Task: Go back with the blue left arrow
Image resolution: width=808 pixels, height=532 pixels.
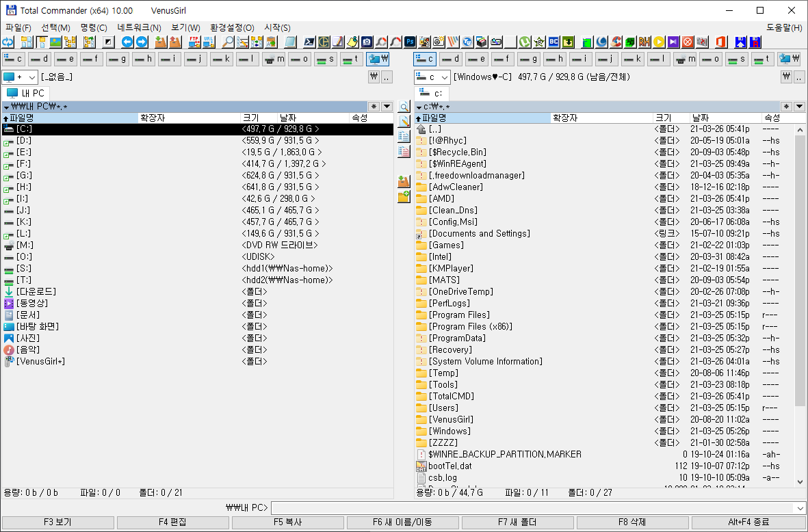Action: point(127,42)
